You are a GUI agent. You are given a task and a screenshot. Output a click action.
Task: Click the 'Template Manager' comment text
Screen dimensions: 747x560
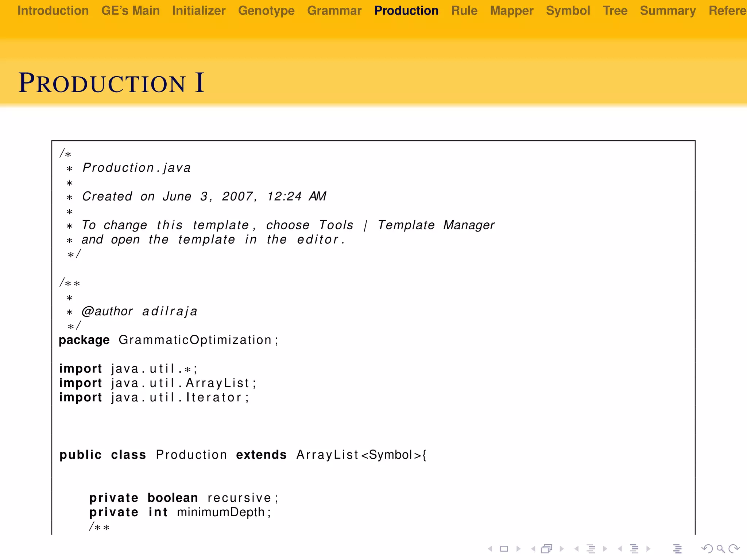[x=436, y=225]
